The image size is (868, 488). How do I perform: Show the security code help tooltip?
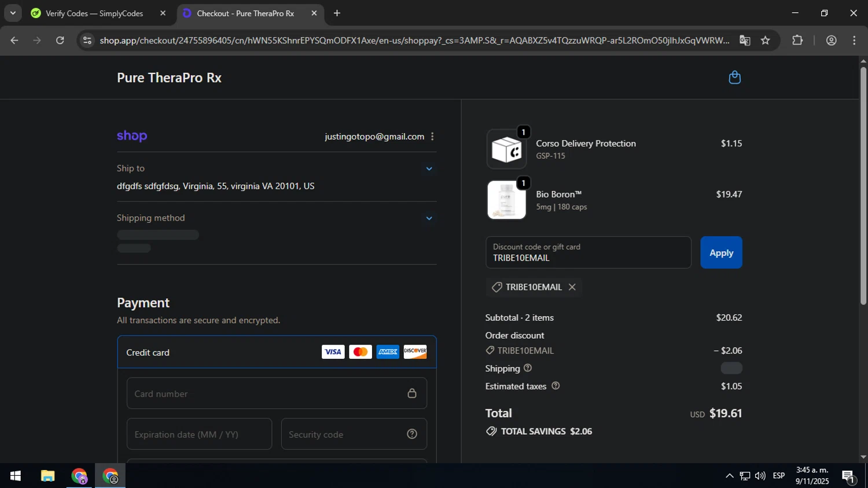[x=412, y=434]
